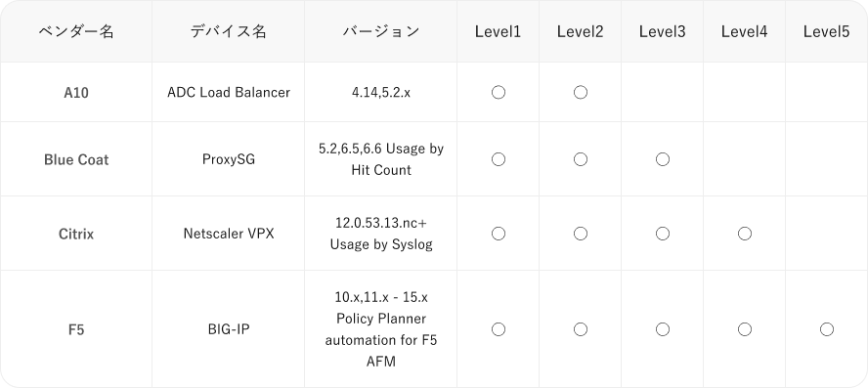This screenshot has height=388, width=868.
Task: Click the Level1 circle for A10
Action: (499, 93)
